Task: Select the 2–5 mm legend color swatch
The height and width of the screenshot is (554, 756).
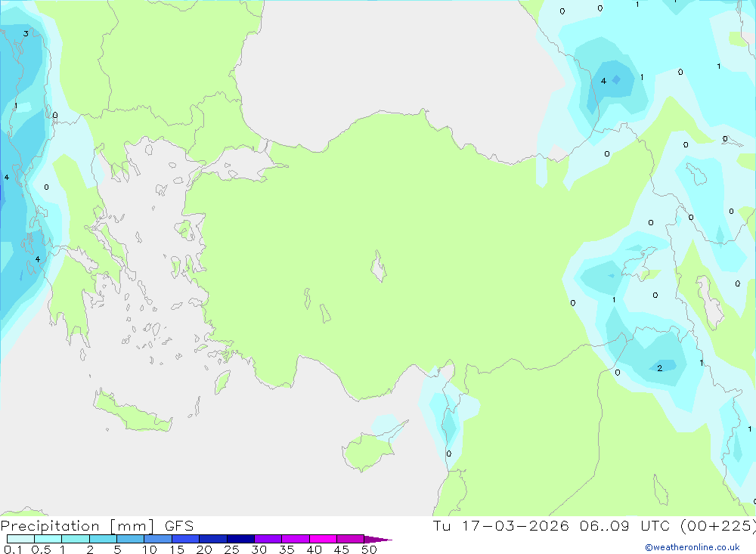Action: coord(103,539)
